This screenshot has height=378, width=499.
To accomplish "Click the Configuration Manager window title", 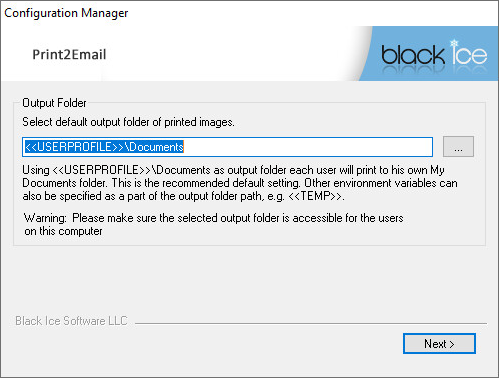I will click(x=66, y=13).
